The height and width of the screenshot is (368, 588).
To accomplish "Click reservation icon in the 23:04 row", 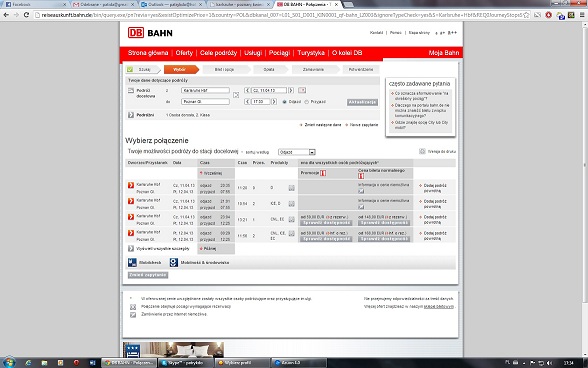I will tap(291, 219).
